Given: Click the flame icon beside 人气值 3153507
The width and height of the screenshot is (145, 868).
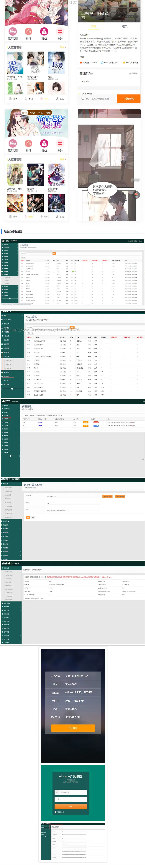Looking at the screenshot, I should click(81, 62).
